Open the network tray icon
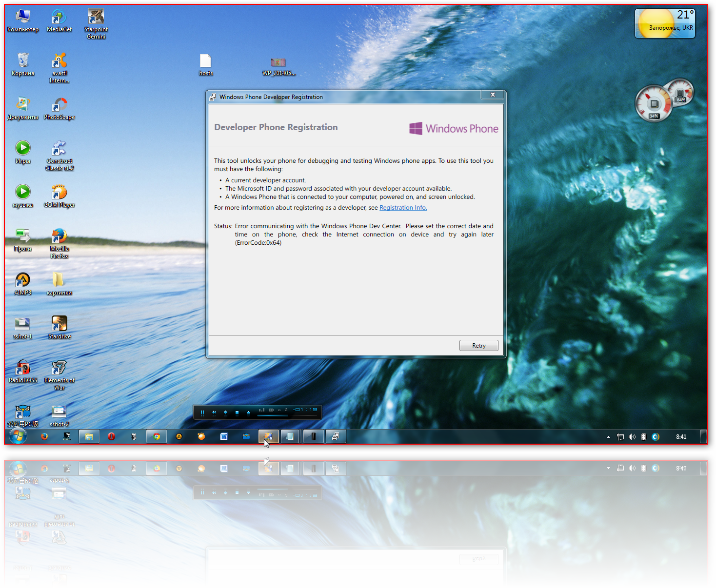 pos(620,437)
